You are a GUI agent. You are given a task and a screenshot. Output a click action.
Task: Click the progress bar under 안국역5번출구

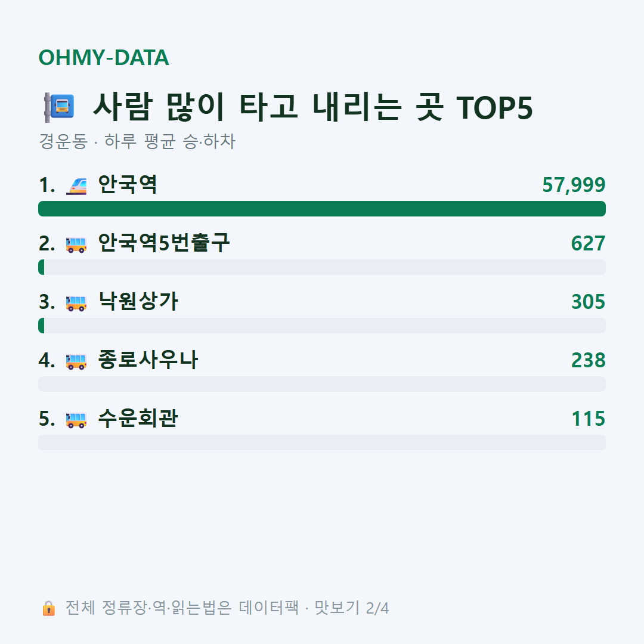coord(322,267)
